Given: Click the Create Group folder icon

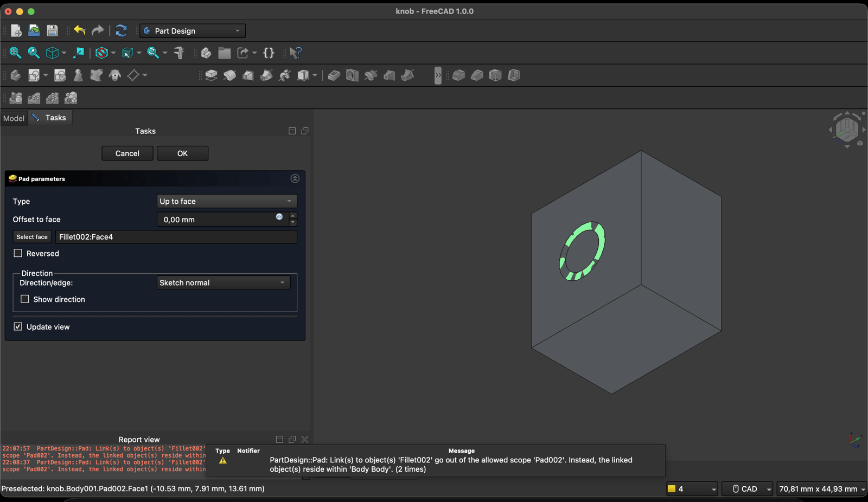Looking at the screenshot, I should click(224, 53).
